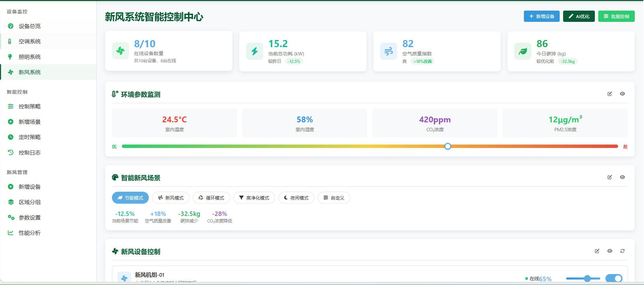
Task: Open 空调系统 in the sidebar
Action: 30,41
